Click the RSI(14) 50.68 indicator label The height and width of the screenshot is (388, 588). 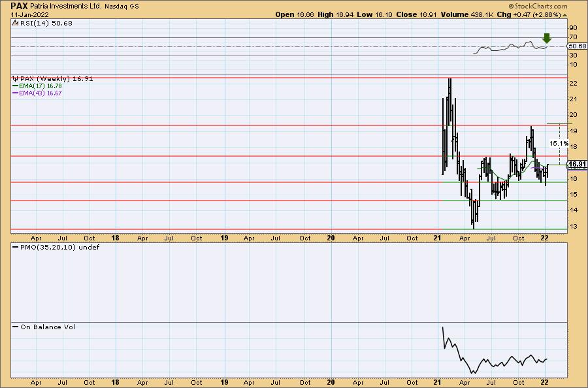click(x=46, y=24)
